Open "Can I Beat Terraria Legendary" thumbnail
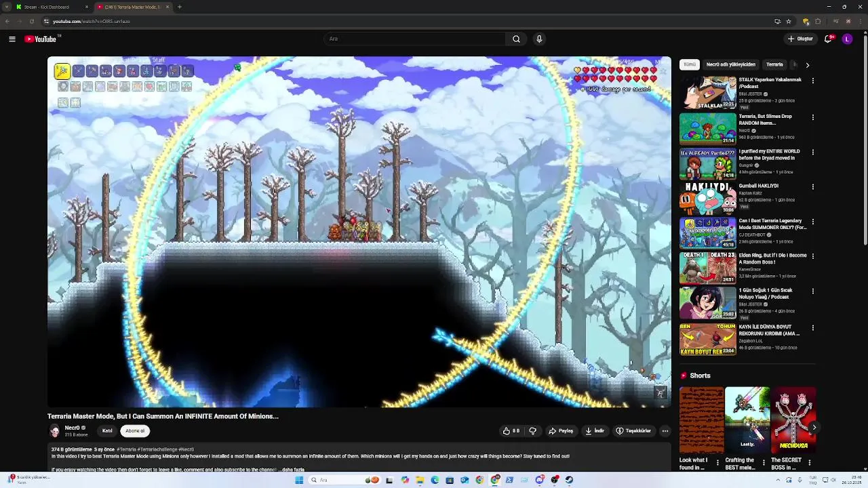This screenshot has height=488, width=868. click(x=707, y=233)
